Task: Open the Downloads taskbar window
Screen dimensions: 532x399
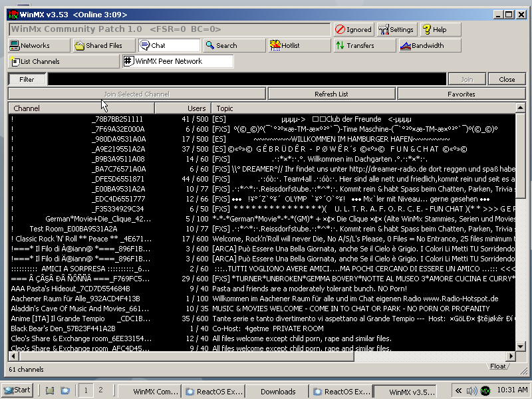Action: [278, 392]
